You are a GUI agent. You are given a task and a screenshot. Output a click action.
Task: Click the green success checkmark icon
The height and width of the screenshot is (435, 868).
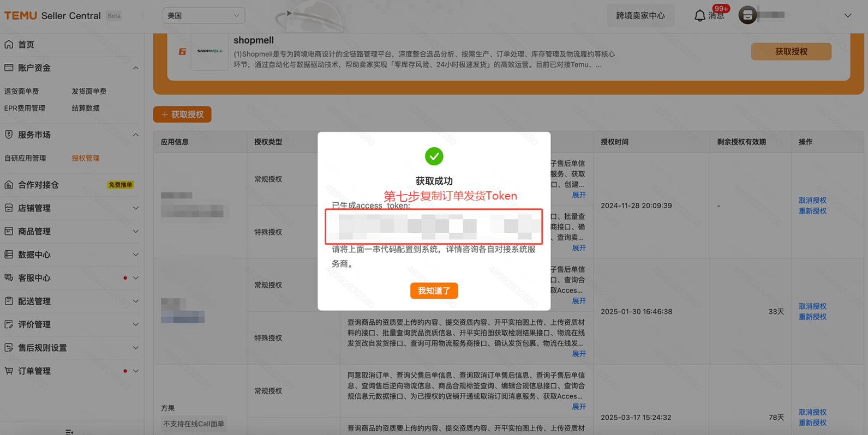434,156
